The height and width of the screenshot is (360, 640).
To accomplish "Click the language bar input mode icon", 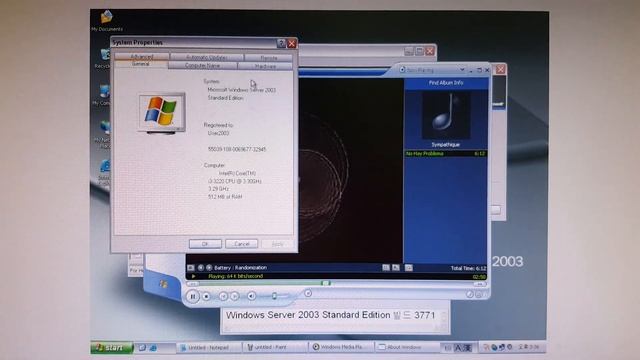I will [458, 348].
